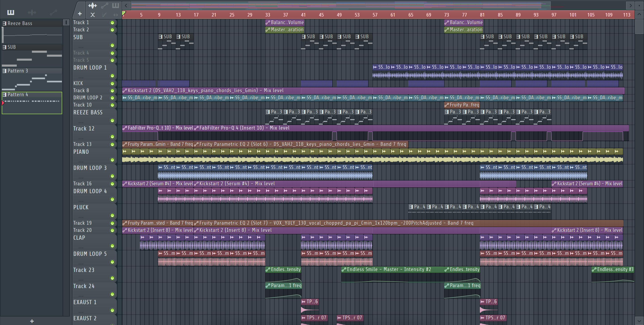The width and height of the screenshot is (644, 325).
Task: Select automation clip focus icon
Action: click(x=104, y=5)
